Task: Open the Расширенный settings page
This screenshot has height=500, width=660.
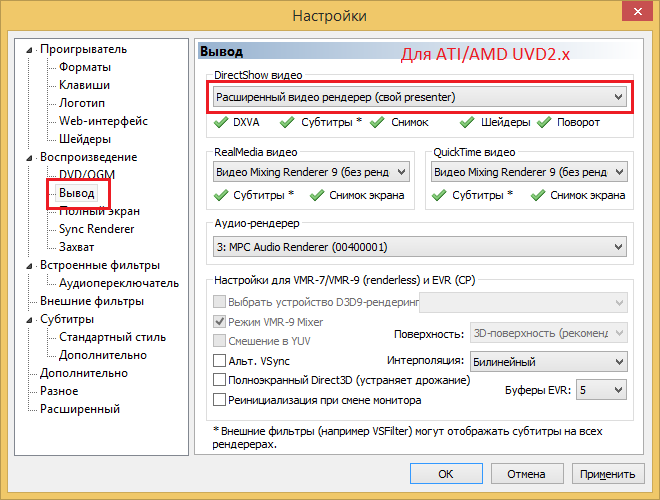Action: [x=80, y=409]
